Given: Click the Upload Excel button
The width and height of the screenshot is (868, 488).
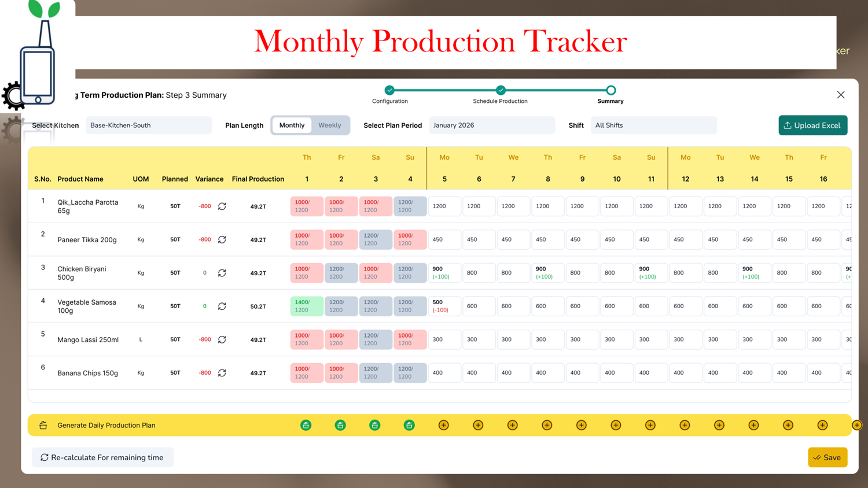Looking at the screenshot, I should click(812, 125).
